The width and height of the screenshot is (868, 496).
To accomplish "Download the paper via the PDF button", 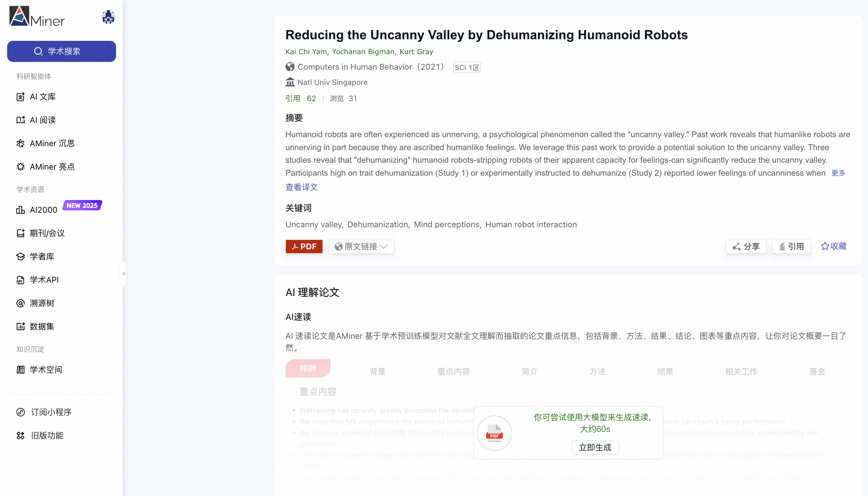I will pos(304,246).
